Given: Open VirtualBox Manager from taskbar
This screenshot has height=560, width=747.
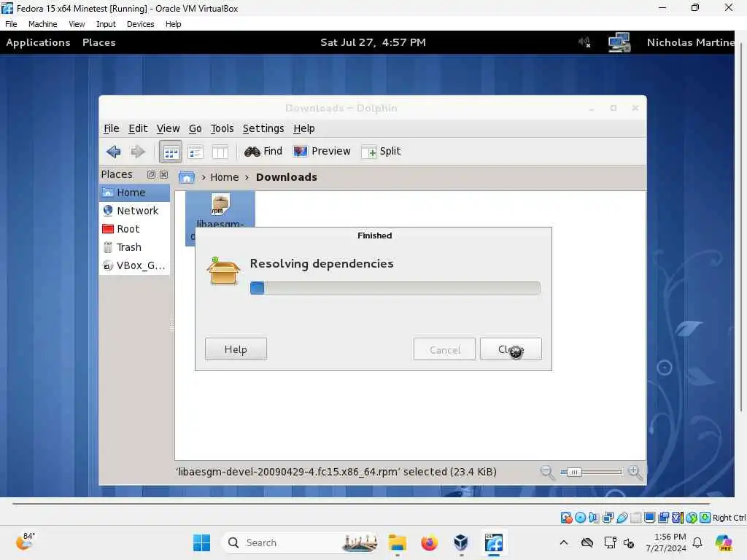Looking at the screenshot, I should click(461, 542).
